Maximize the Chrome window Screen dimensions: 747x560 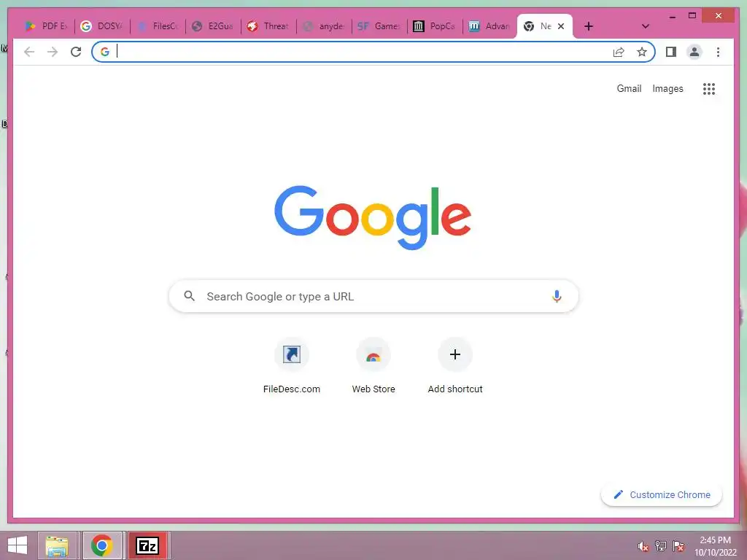692,16
